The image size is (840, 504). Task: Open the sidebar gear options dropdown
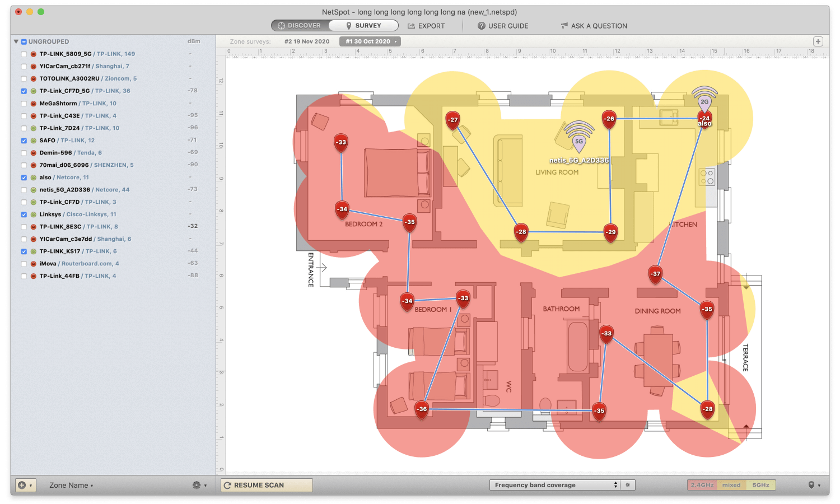click(x=200, y=485)
